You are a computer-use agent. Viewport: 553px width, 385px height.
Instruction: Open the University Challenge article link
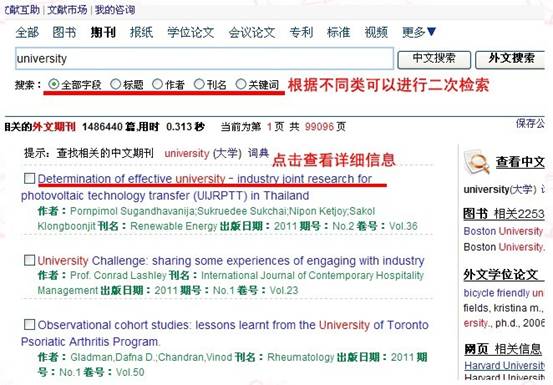231,261
